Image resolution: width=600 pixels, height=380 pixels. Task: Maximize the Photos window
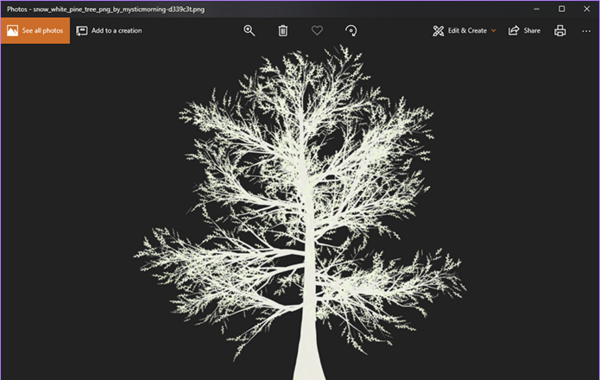(561, 9)
